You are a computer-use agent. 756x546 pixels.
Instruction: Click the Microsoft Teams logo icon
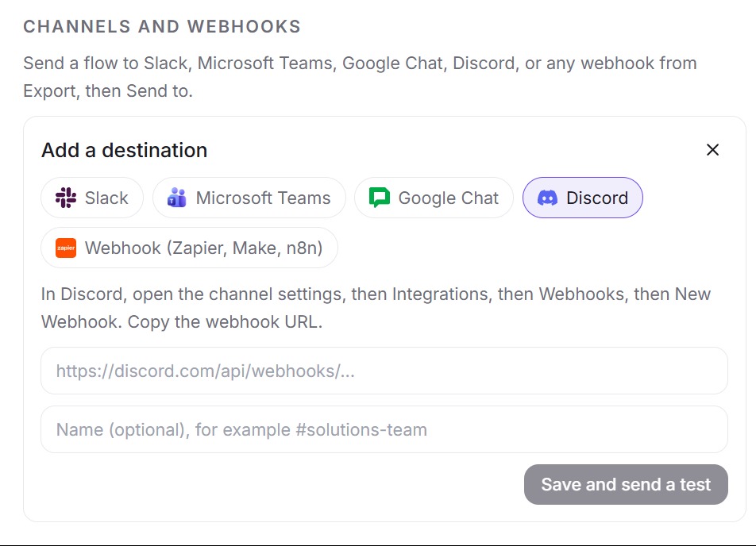[x=177, y=198]
